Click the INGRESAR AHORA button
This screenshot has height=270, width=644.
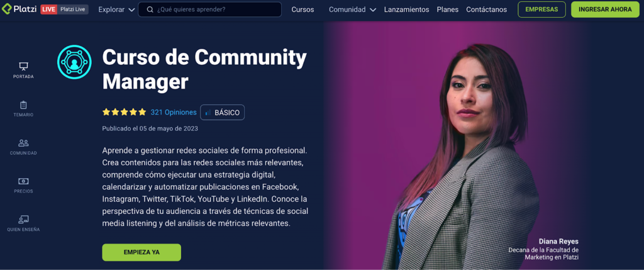tap(605, 9)
